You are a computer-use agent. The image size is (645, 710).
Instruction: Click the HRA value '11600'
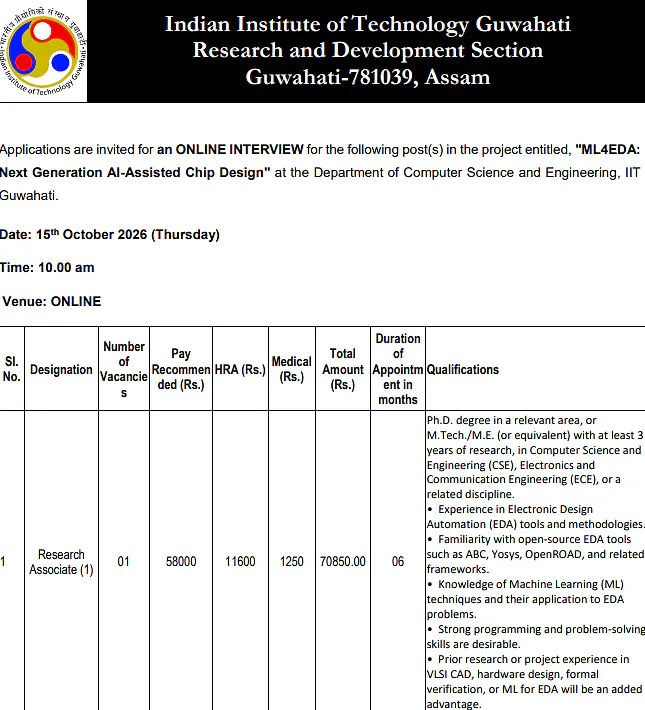(x=240, y=561)
